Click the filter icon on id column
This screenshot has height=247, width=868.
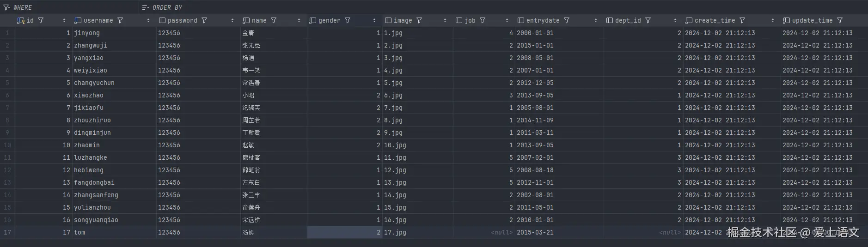[x=41, y=20]
